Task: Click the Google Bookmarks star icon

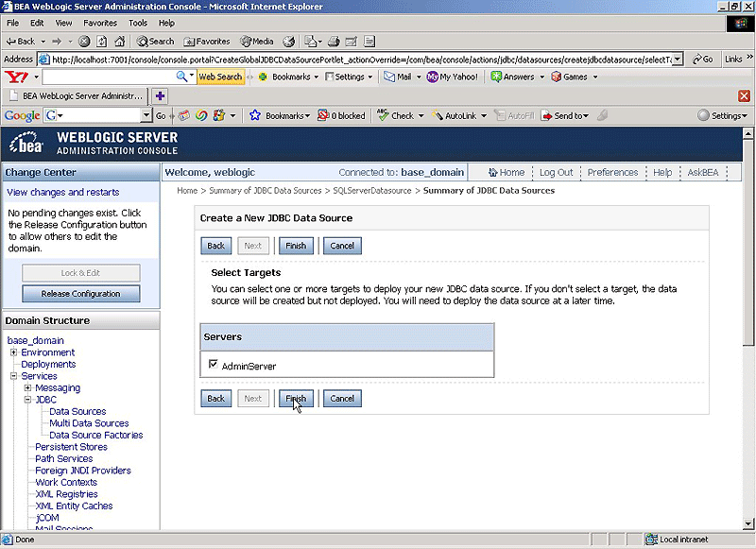Action: [x=255, y=115]
